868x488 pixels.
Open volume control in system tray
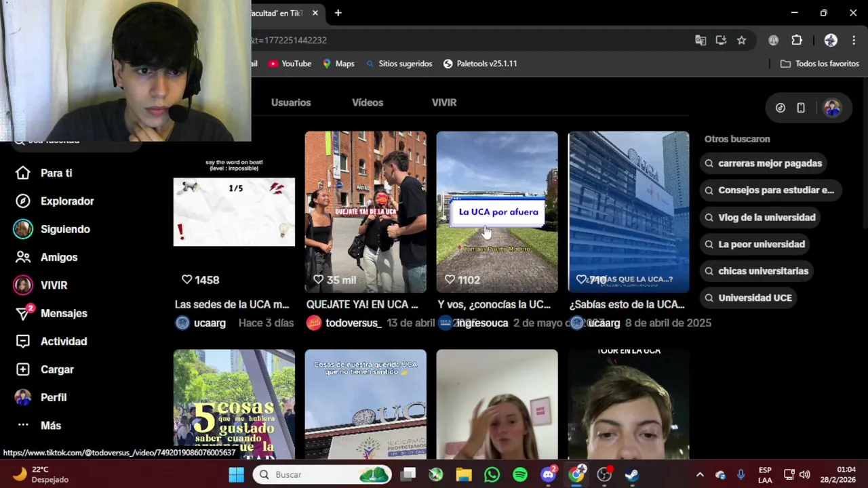point(805,474)
